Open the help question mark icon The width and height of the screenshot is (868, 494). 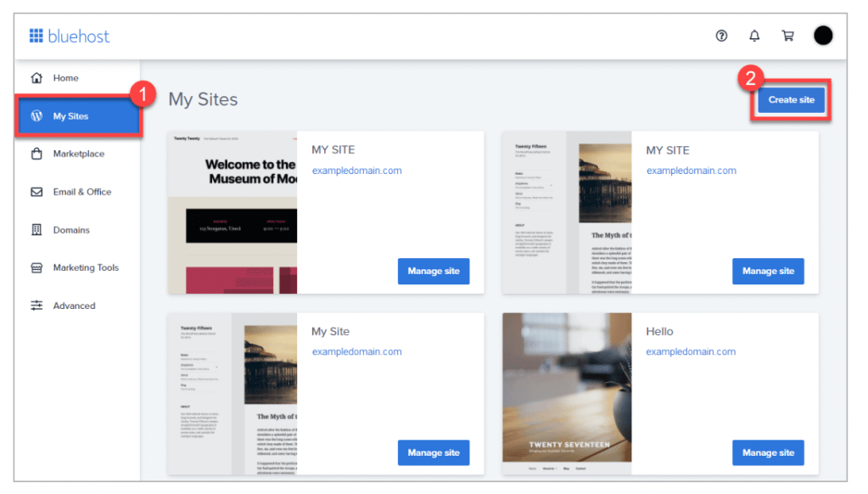pos(721,36)
